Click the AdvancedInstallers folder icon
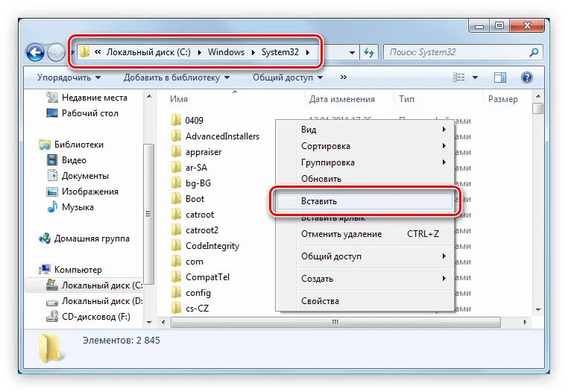 pos(176,136)
